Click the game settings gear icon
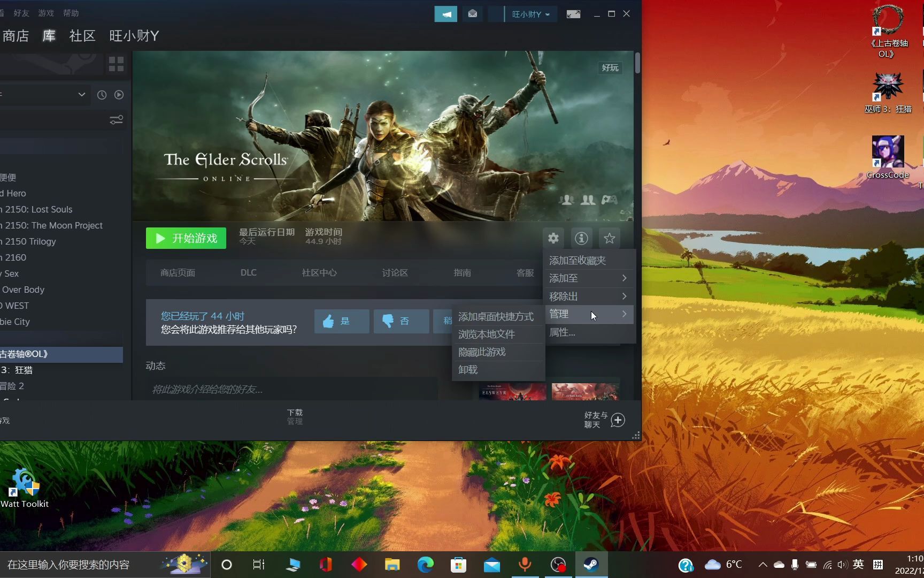 pyautogui.click(x=553, y=238)
